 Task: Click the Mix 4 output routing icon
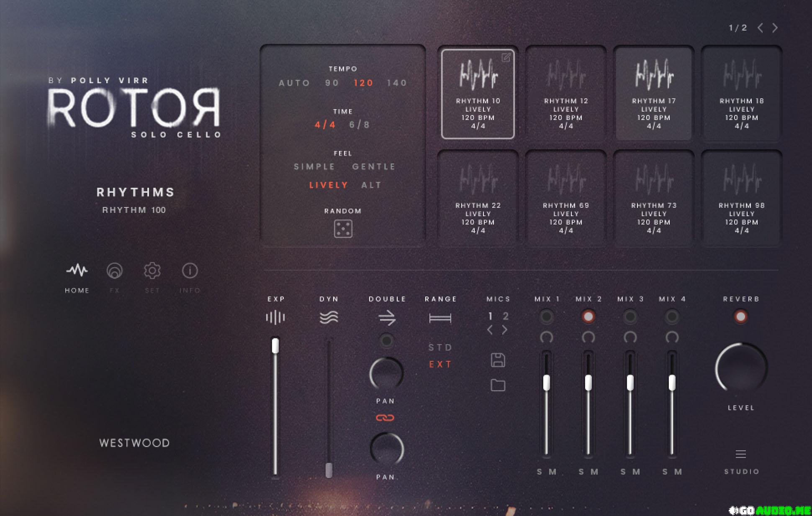click(x=672, y=337)
